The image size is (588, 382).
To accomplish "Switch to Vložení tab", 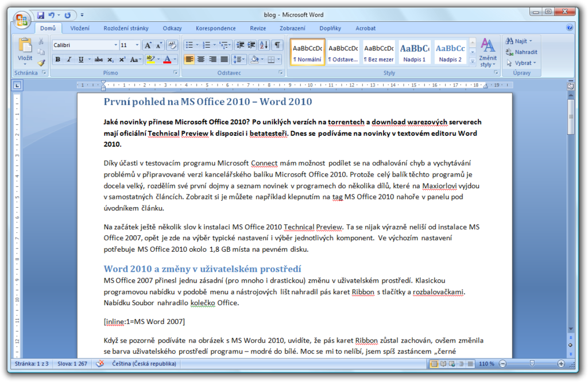I will pyautogui.click(x=80, y=28).
